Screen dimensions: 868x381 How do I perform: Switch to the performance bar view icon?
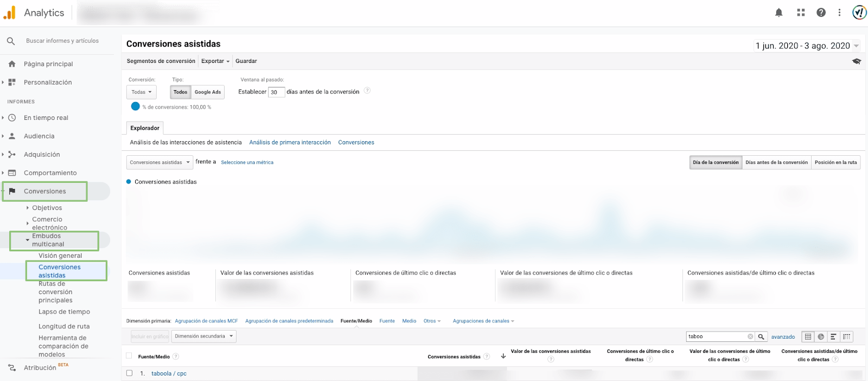pos(833,336)
